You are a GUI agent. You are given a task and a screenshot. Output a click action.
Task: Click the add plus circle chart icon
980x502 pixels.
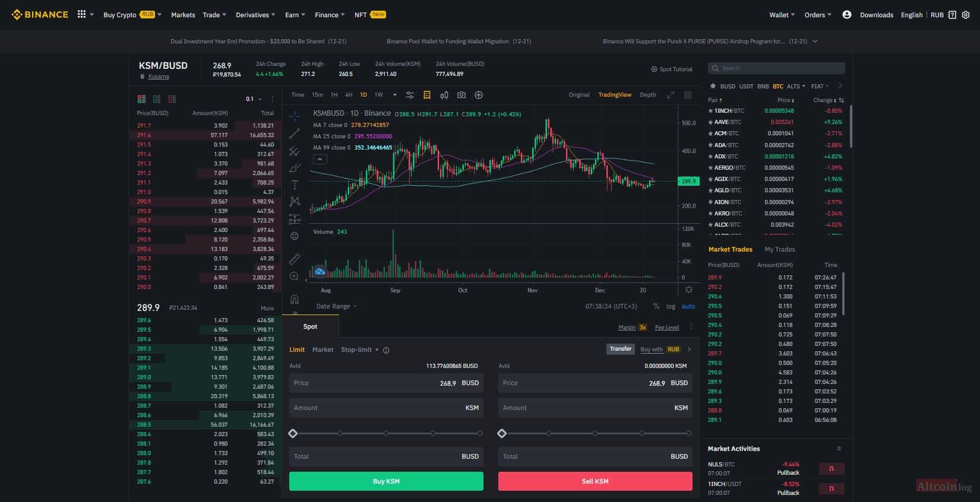[479, 95]
